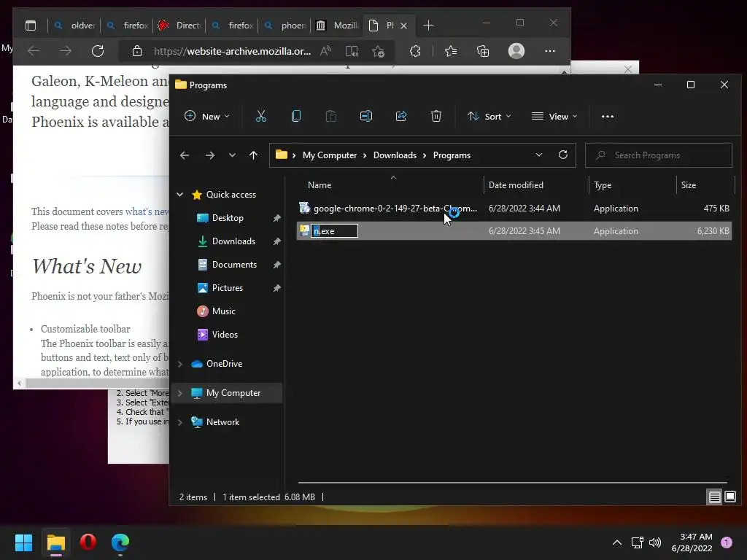This screenshot has height=560, width=747.
Task: Collapse the Quick access tree
Action: (180, 194)
